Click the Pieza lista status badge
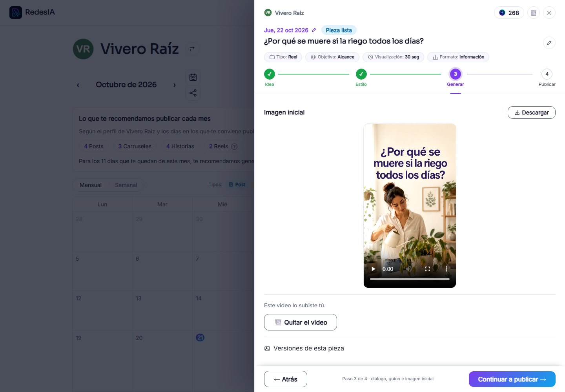565x392 pixels. click(x=339, y=30)
